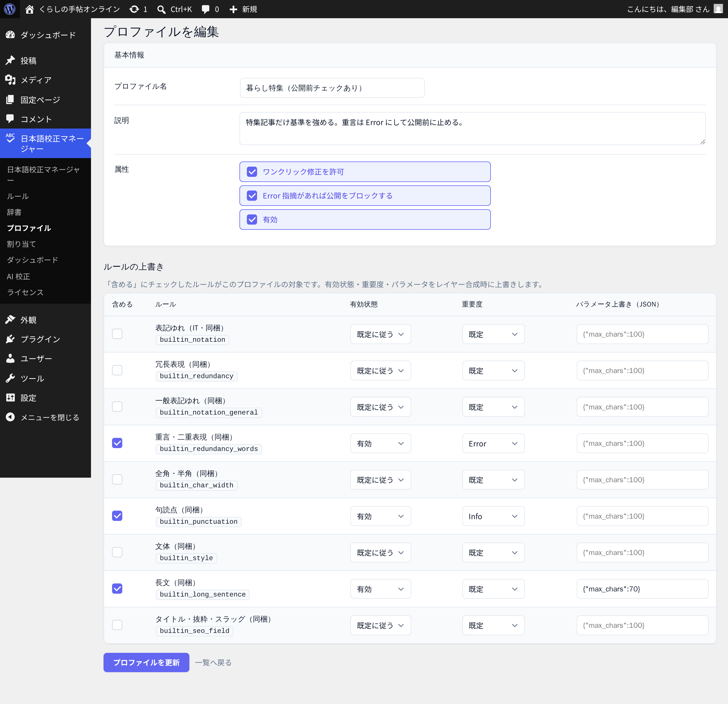Viewport: 728px width, 704px height.
Task: Click JSON override field for builtin_seo_field
Action: click(642, 625)
